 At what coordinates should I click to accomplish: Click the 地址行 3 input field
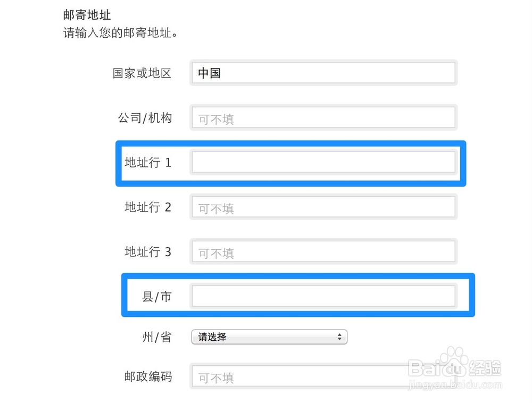(x=323, y=252)
